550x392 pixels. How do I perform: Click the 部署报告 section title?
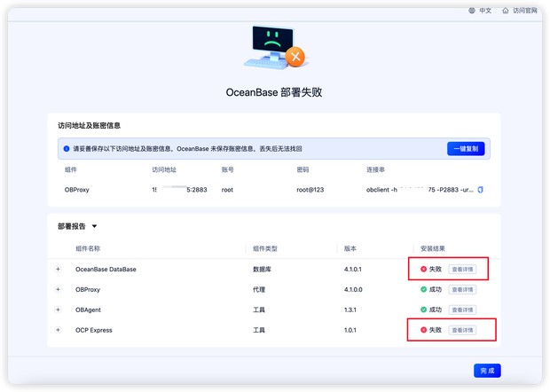[72, 226]
